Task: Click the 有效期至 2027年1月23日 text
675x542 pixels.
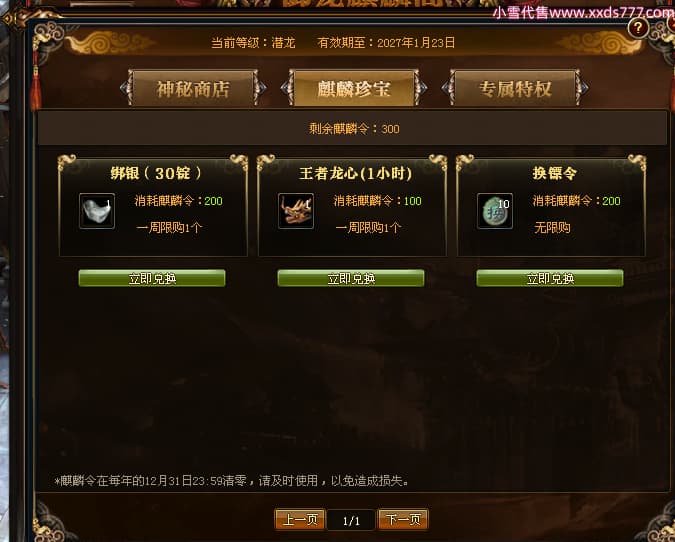Action: click(x=386, y=43)
